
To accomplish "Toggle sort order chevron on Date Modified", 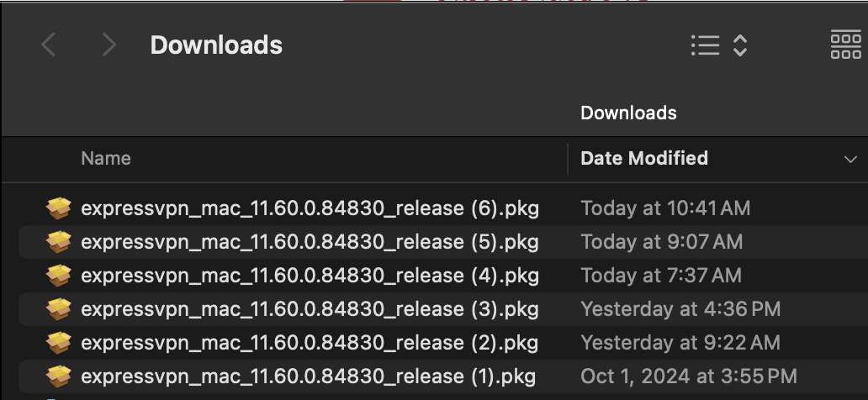I will pyautogui.click(x=849, y=159).
